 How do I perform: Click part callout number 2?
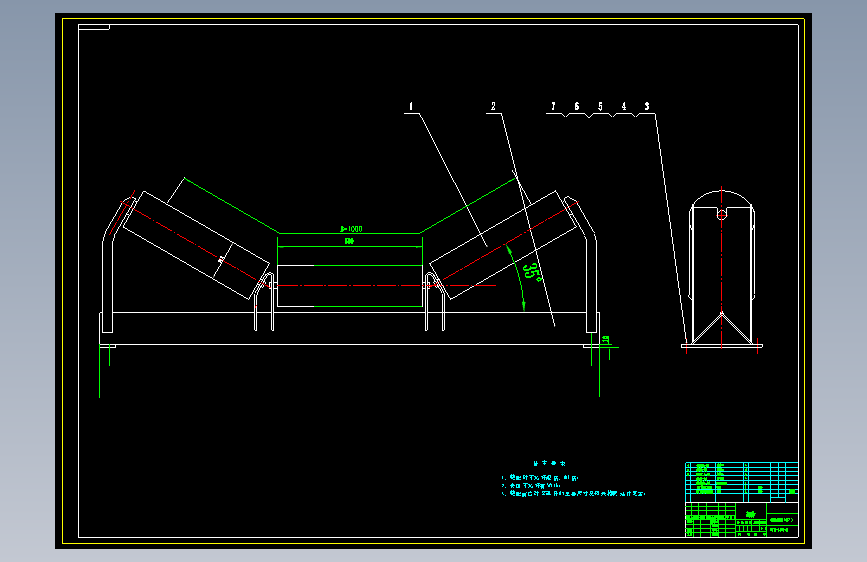pyautogui.click(x=493, y=106)
